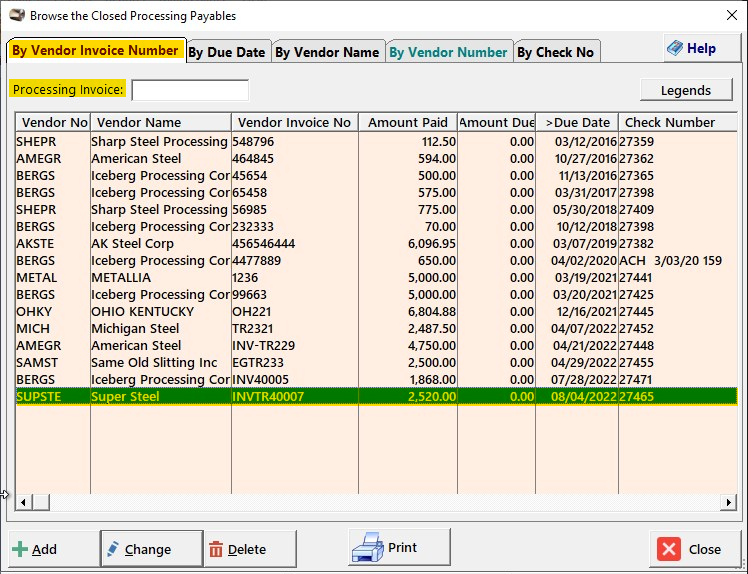
Task: Click check number 27441 cell
Action: coord(677,278)
